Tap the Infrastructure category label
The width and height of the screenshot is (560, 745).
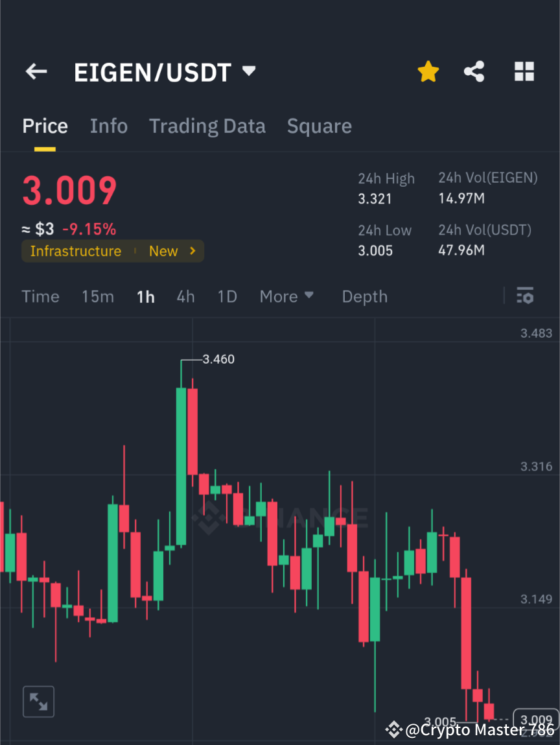click(x=76, y=251)
